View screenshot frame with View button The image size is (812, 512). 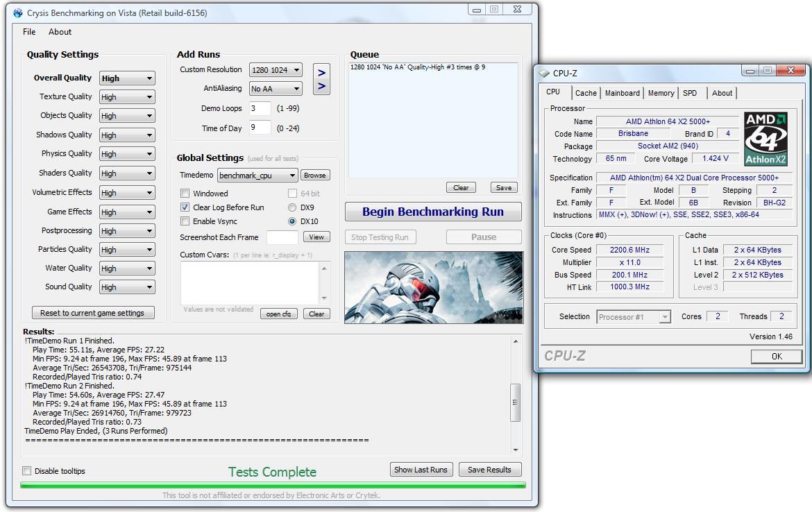click(x=316, y=237)
